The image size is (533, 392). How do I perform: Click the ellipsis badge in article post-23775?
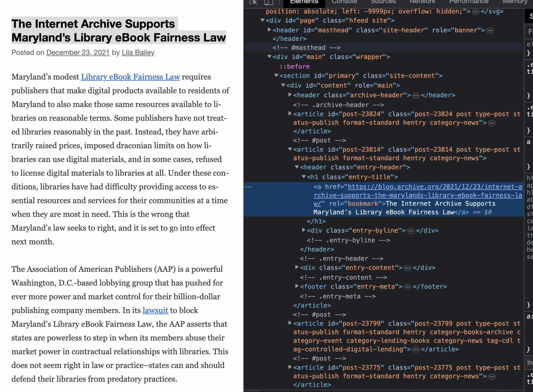click(x=492, y=377)
